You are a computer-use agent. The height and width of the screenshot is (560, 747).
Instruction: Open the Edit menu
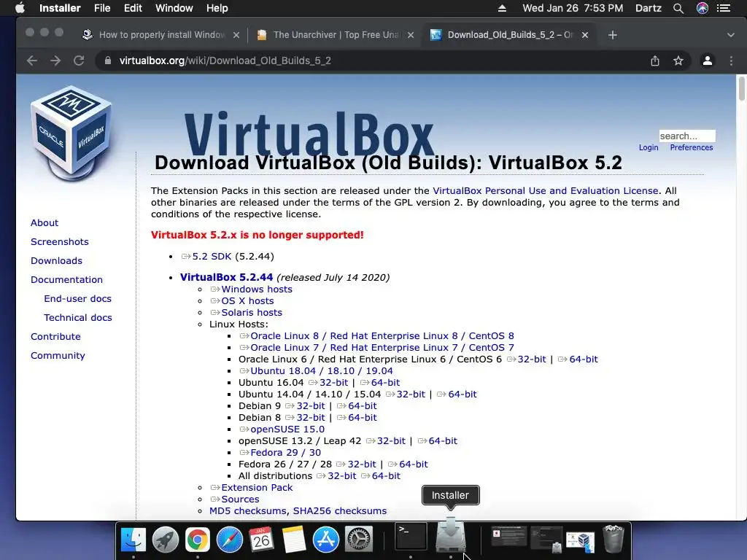coord(133,8)
